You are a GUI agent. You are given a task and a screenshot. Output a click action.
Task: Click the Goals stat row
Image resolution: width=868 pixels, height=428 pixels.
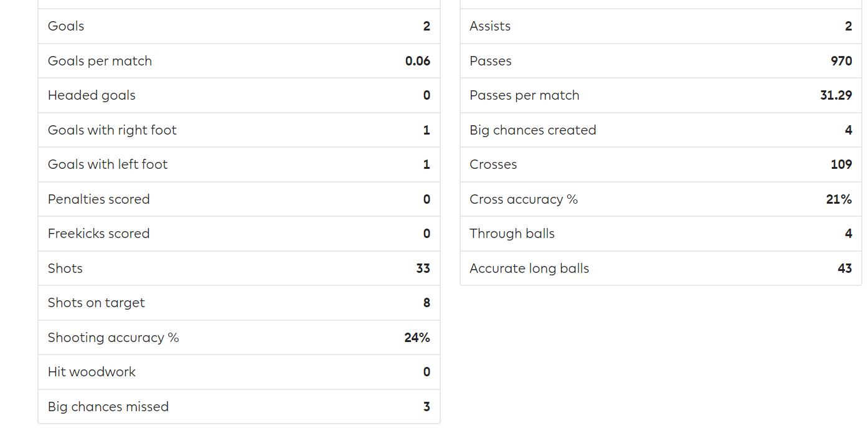[x=239, y=26]
